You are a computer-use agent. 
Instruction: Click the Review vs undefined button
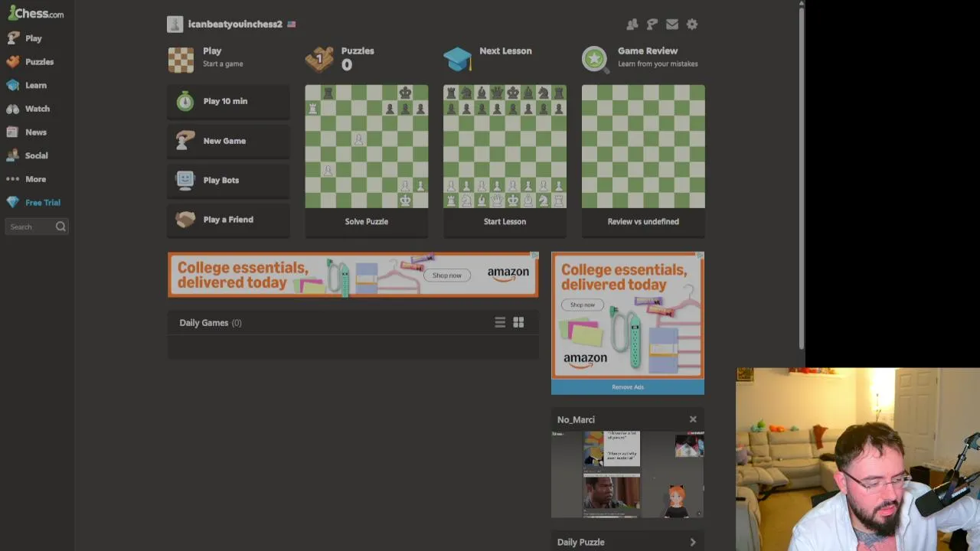(x=643, y=221)
